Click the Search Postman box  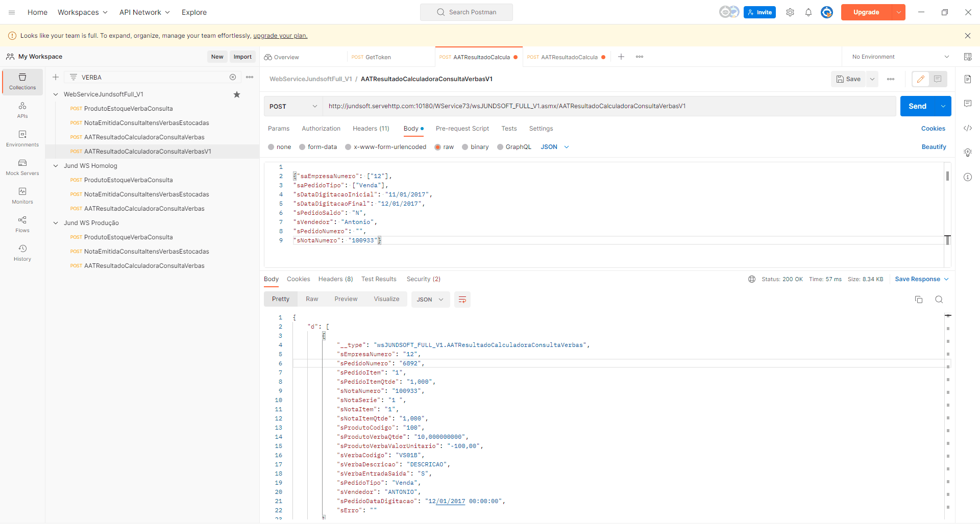(x=467, y=12)
